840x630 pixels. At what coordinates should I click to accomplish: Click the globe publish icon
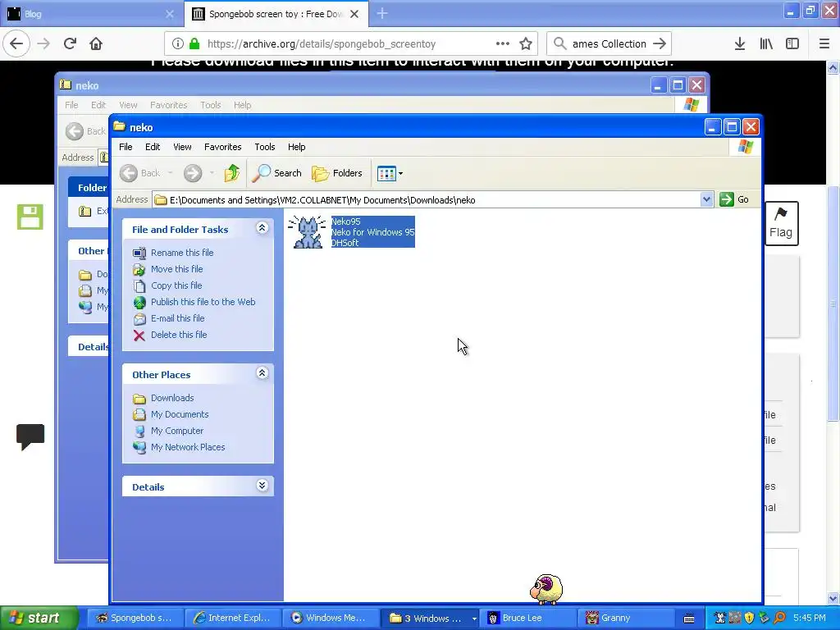(139, 303)
